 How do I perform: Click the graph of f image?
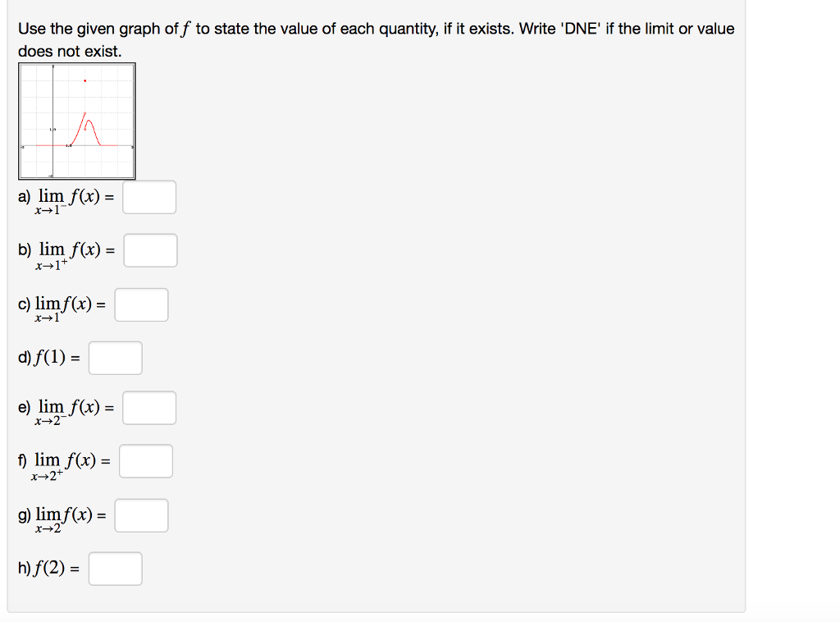[76, 121]
